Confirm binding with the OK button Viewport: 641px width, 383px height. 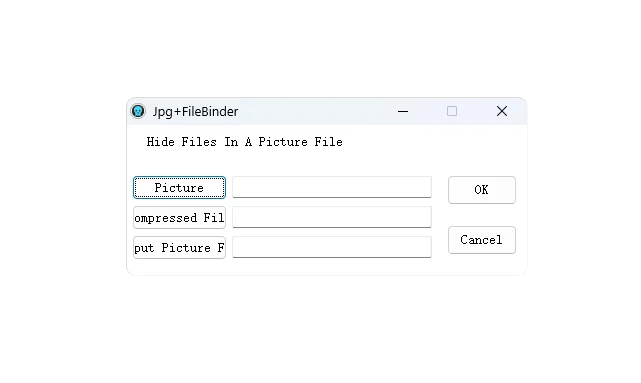click(x=482, y=190)
